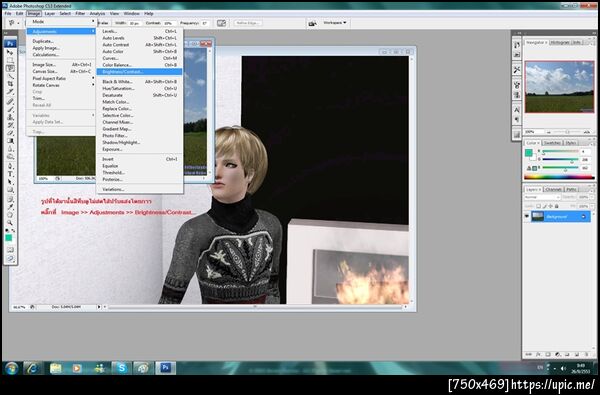Open Internet Explorer from the taskbar
Screen dimensions: 600x395
pos(33,368)
